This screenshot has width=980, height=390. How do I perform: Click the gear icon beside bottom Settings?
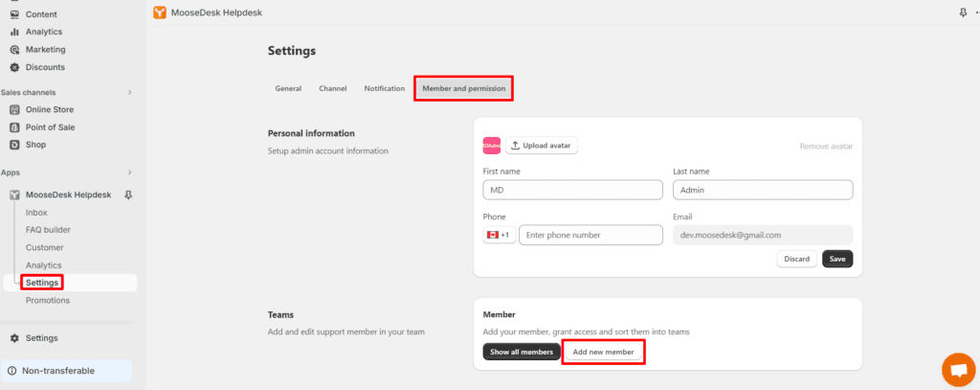(14, 338)
